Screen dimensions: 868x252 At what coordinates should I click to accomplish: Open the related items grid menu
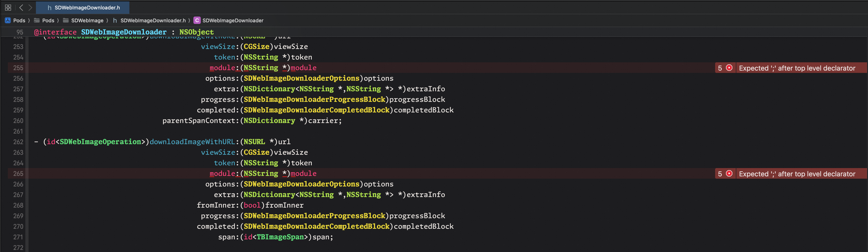click(x=8, y=7)
